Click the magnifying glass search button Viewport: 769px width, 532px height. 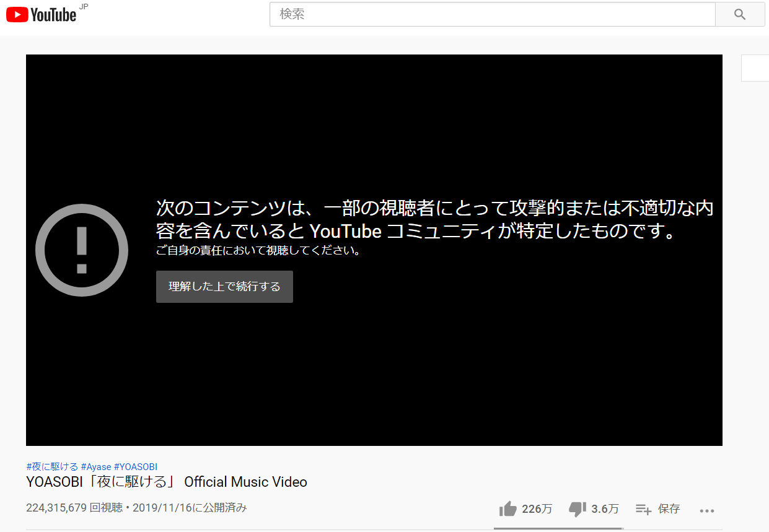(x=739, y=14)
